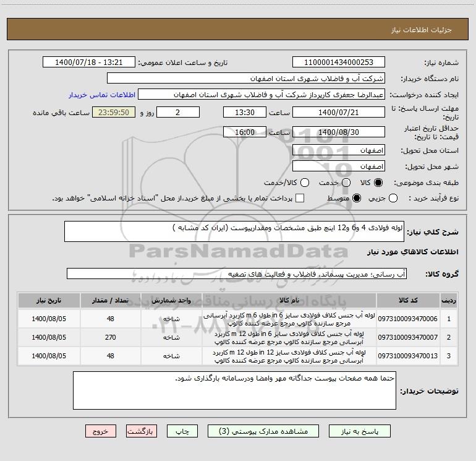The width and height of the screenshot is (476, 461).
Task: Click row 1 product name with طول 6 m
Action: pyautogui.click(x=289, y=319)
